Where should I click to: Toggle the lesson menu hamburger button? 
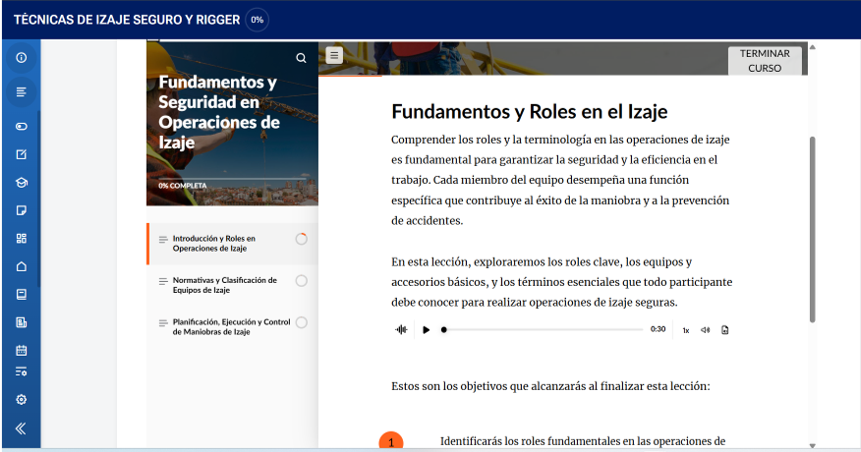(x=334, y=55)
